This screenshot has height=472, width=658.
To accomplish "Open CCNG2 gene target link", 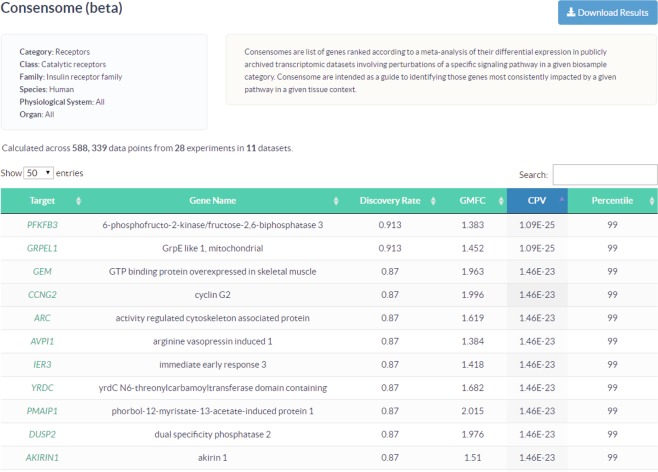I will pos(42,295).
